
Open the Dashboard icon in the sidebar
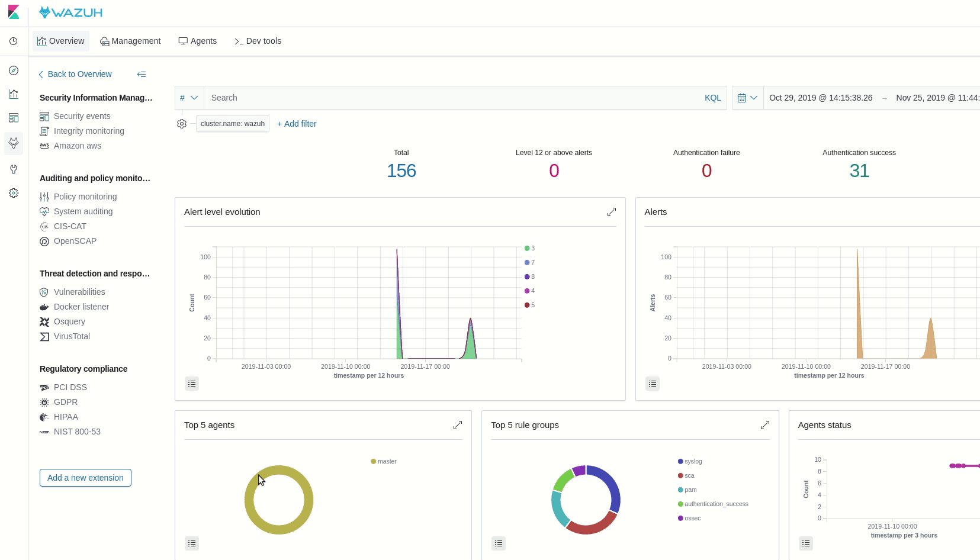coord(14,118)
